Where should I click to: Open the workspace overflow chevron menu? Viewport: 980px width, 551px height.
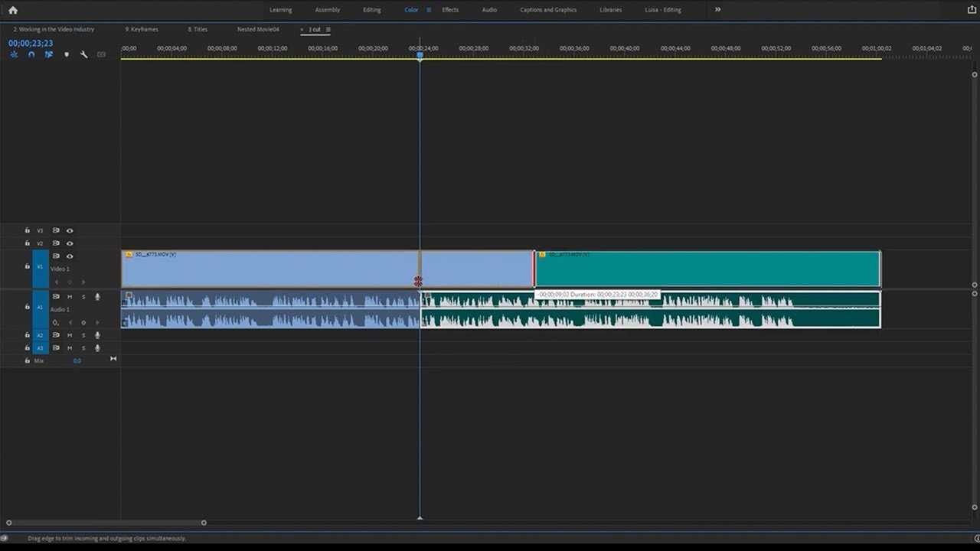(x=717, y=10)
